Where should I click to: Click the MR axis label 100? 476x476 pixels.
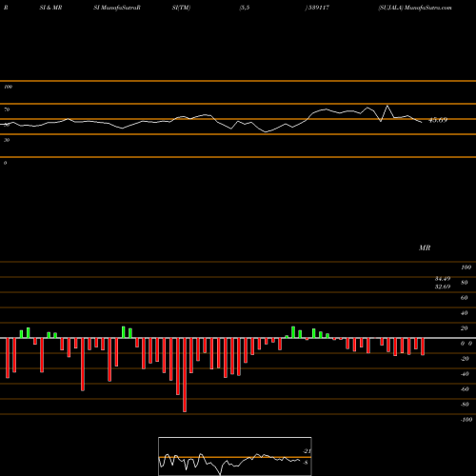click(x=466, y=268)
